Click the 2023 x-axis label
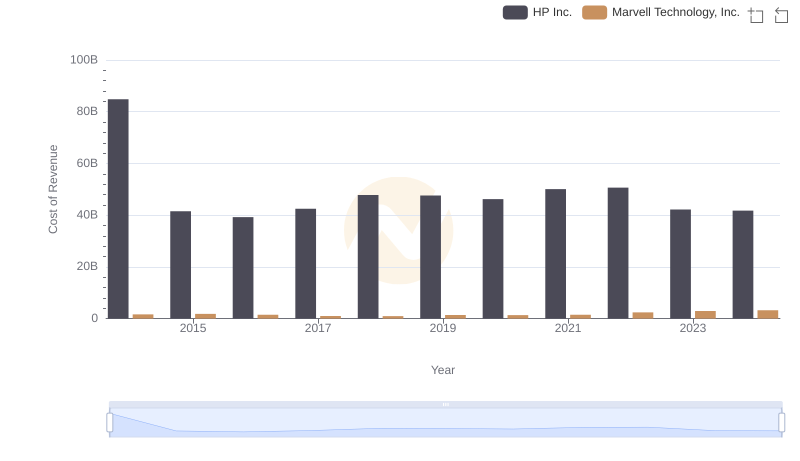This screenshot has height=461, width=800. (x=693, y=328)
